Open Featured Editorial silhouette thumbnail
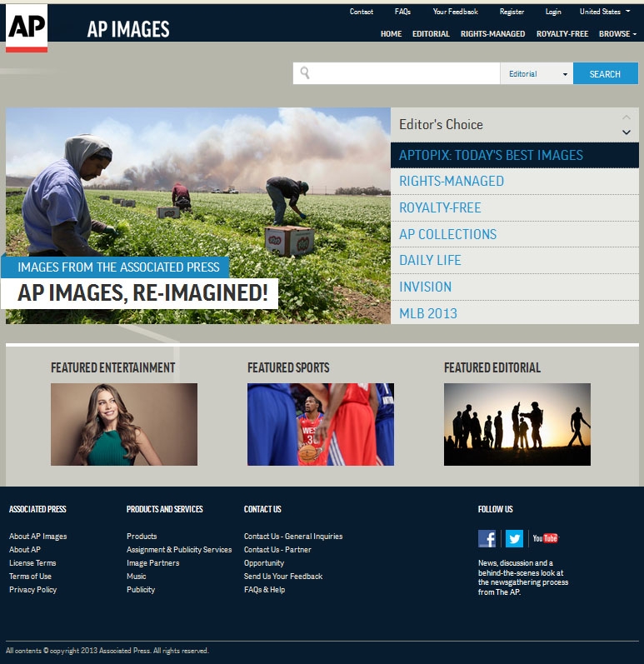644x664 pixels. (x=517, y=424)
